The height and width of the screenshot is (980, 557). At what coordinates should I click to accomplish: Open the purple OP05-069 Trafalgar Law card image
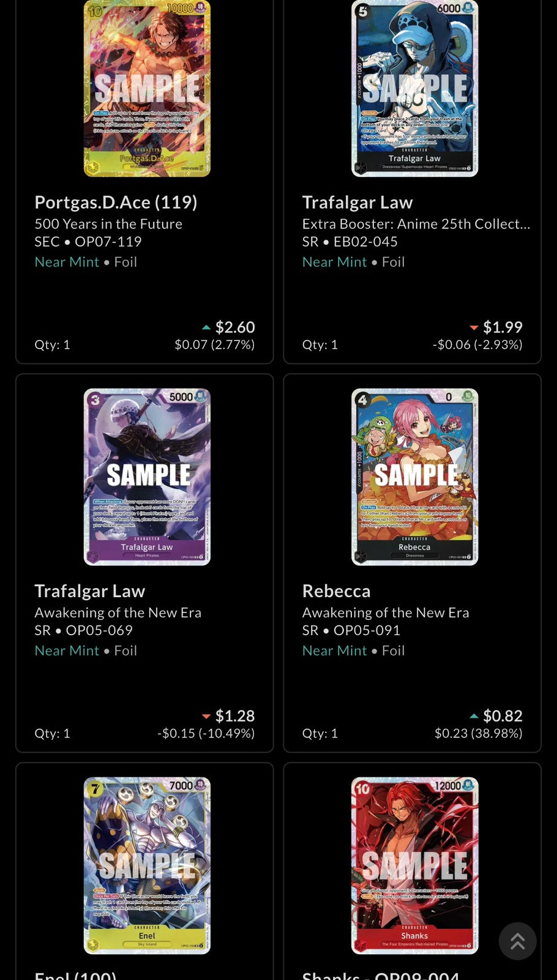[x=147, y=477]
